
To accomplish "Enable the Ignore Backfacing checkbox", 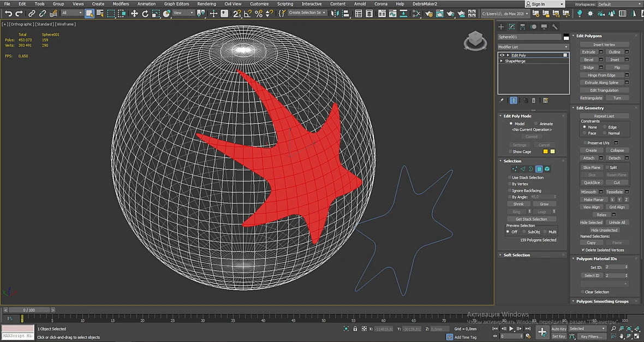I will point(510,191).
